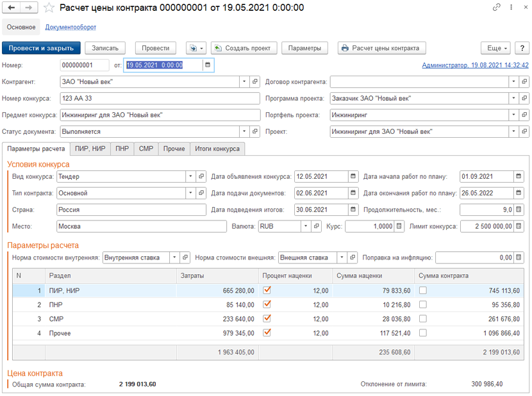Click the back navigation arrow

[x=11, y=8]
